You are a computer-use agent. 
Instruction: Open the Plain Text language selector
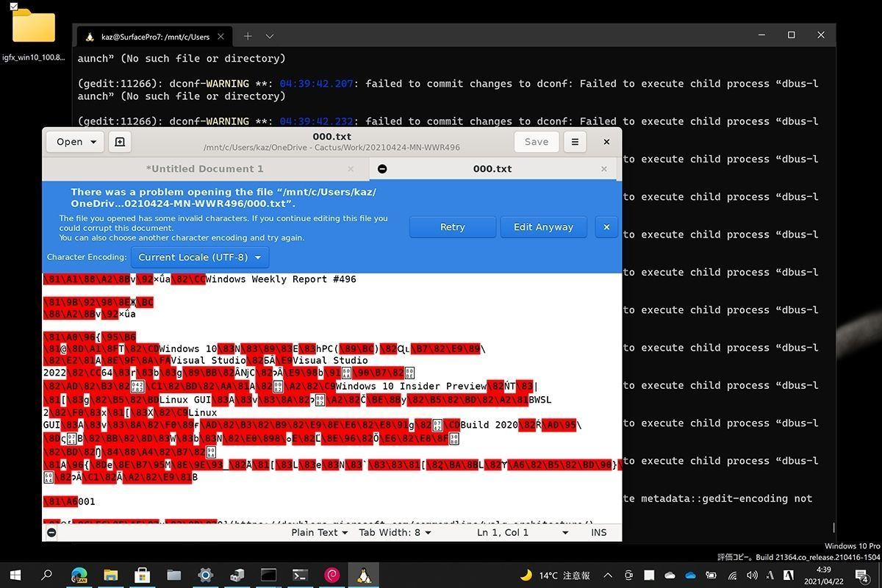tap(320, 532)
